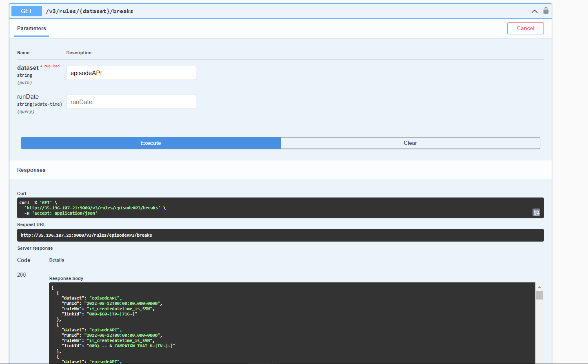Click inside the JSON response body
This screenshot has width=588, height=364.
click(x=292, y=323)
